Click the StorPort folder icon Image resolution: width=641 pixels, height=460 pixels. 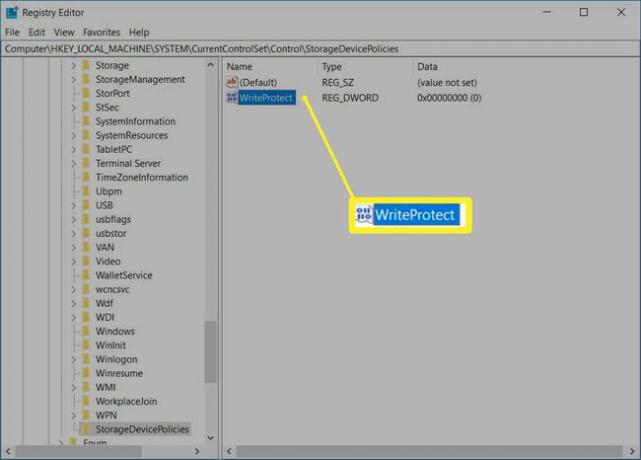[86, 93]
